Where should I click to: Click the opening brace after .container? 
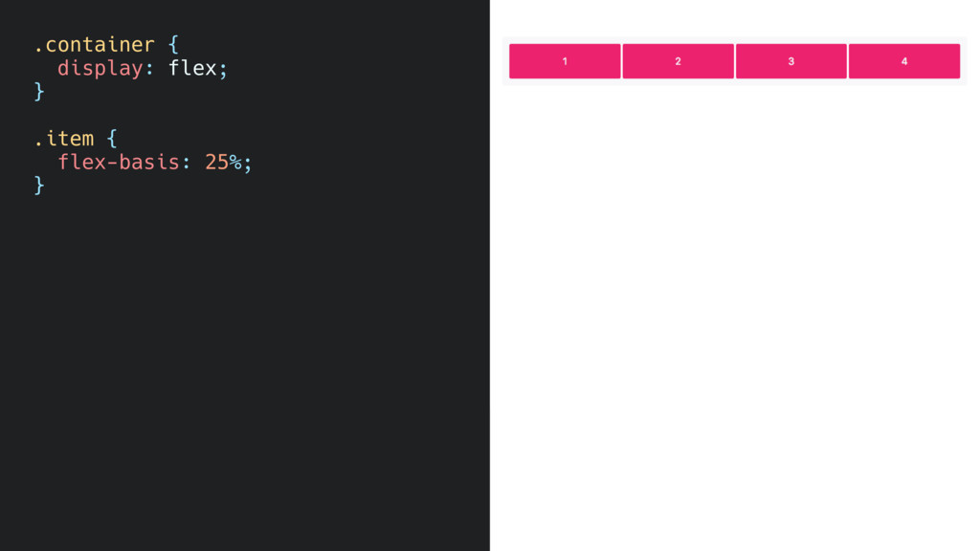point(173,44)
